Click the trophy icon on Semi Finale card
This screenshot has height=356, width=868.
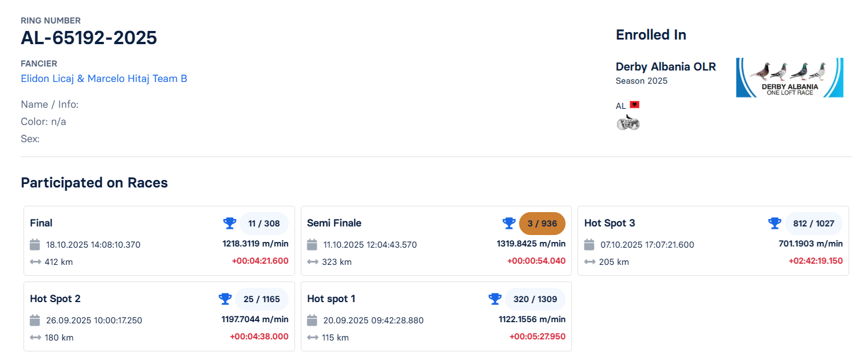coord(509,223)
